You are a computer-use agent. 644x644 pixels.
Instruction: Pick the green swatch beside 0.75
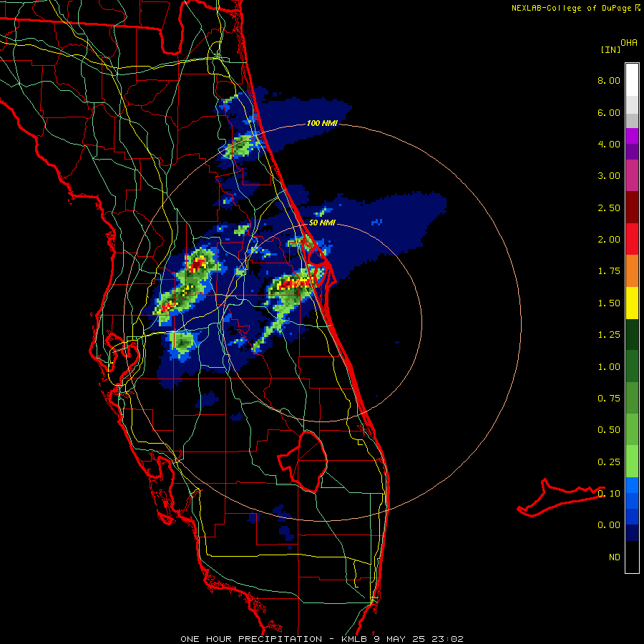pyautogui.click(x=632, y=398)
